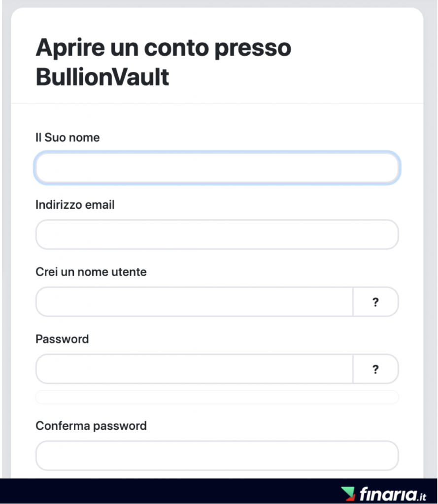Click the gray page background outside form card

point(431,225)
